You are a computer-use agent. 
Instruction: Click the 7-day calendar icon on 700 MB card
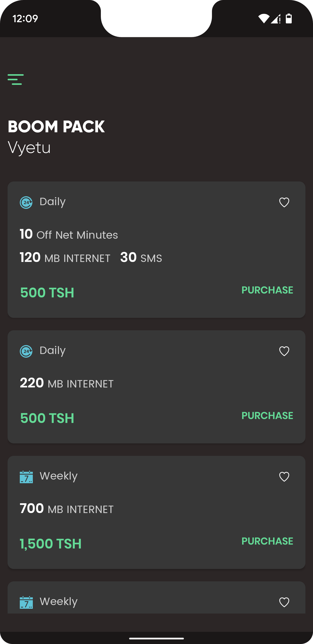pos(26,477)
